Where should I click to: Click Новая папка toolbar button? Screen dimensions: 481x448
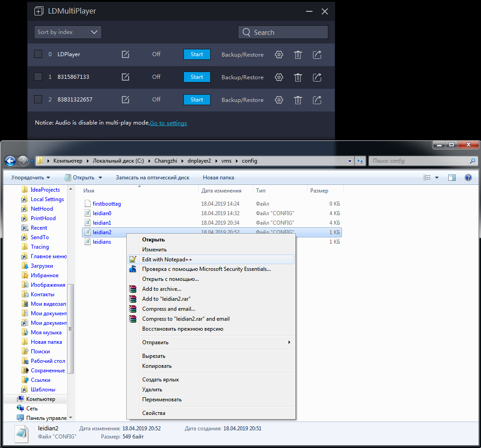[x=218, y=178]
